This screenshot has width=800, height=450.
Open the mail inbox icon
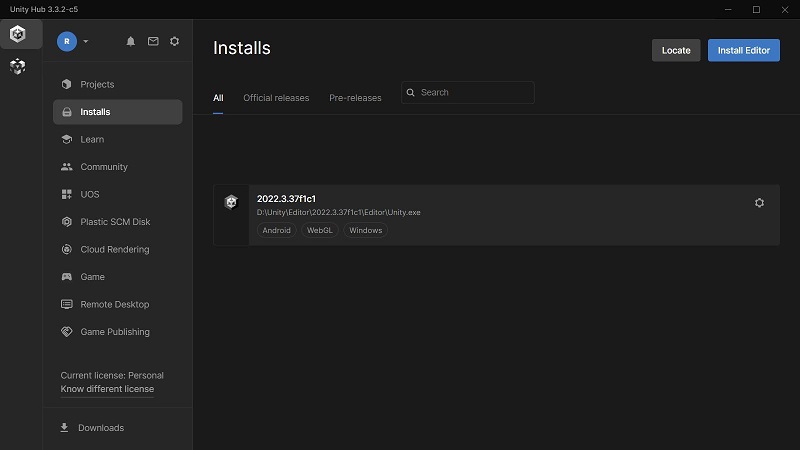click(x=153, y=41)
